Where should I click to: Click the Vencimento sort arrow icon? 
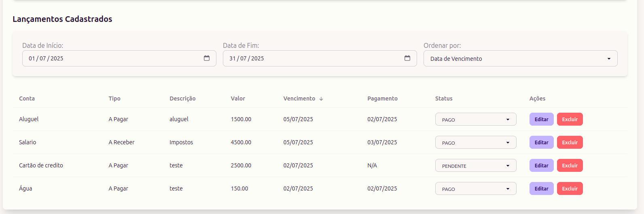click(321, 99)
